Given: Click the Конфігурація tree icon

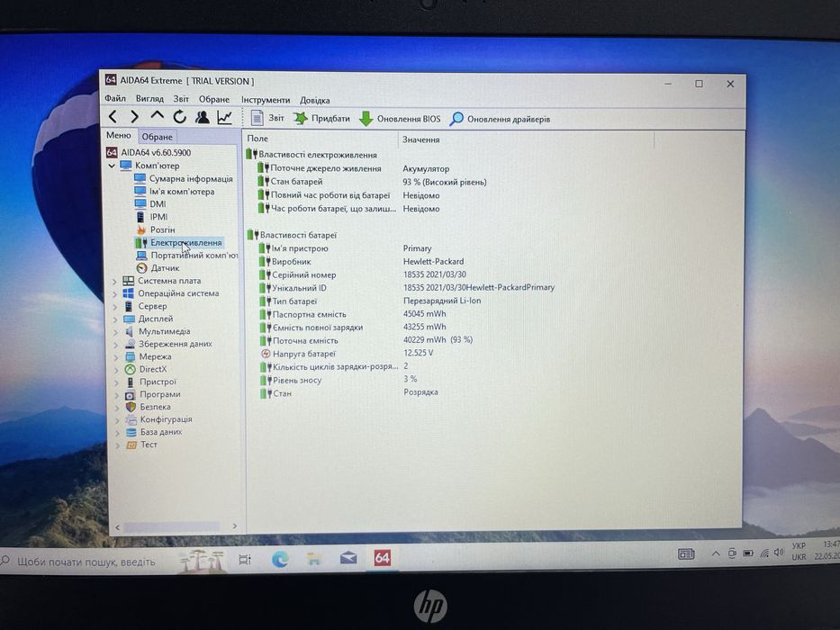Looking at the screenshot, I should pyautogui.click(x=131, y=419).
